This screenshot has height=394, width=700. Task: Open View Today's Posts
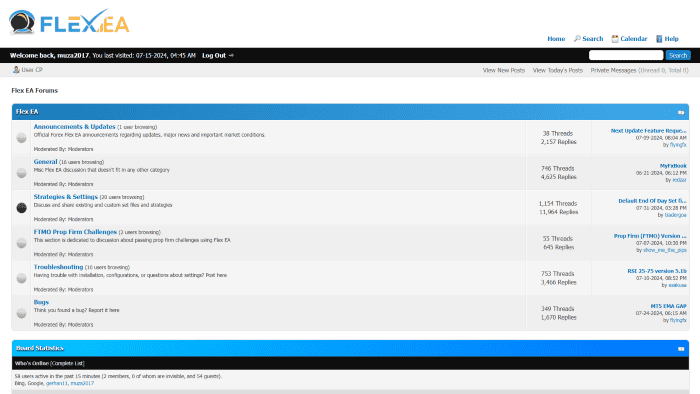pos(558,70)
